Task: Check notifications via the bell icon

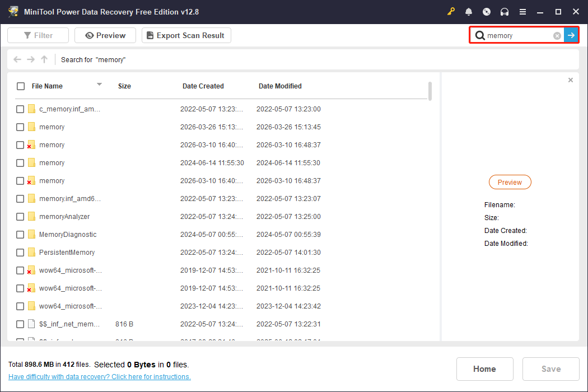Action: click(469, 11)
